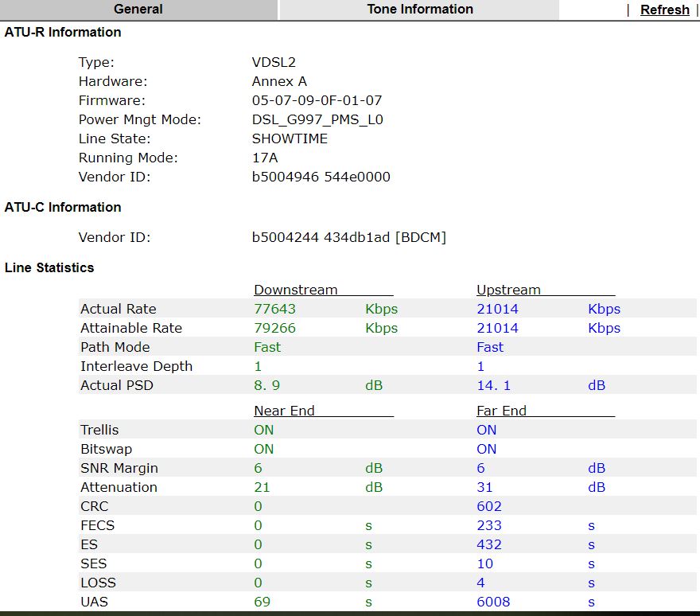The height and width of the screenshot is (616, 700).
Task: Click the ATU-C vendor ID with BDCM
Action: click(x=349, y=238)
